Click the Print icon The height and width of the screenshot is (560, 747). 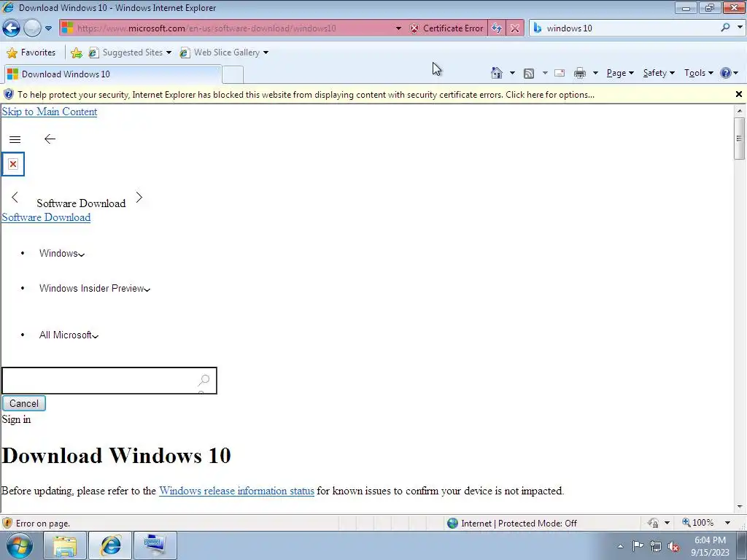580,73
